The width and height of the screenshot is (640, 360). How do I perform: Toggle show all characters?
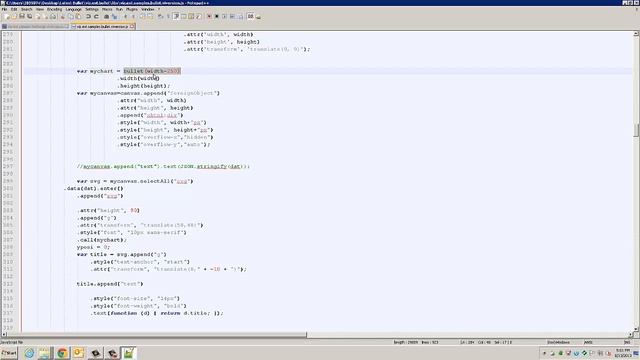coord(167,16)
